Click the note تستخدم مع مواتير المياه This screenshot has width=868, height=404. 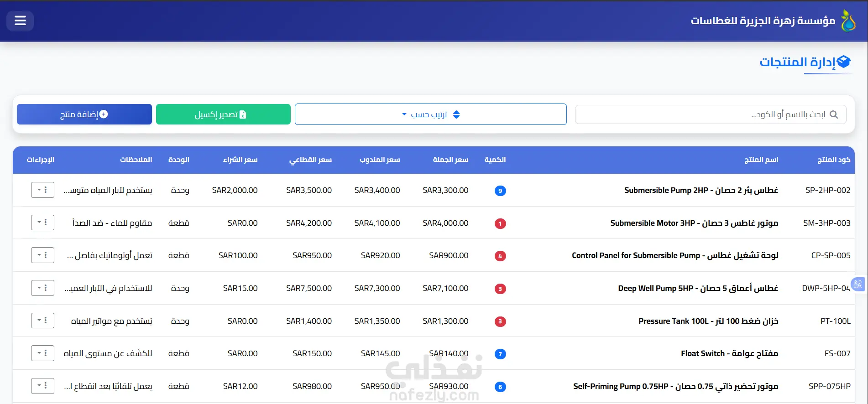tap(112, 321)
